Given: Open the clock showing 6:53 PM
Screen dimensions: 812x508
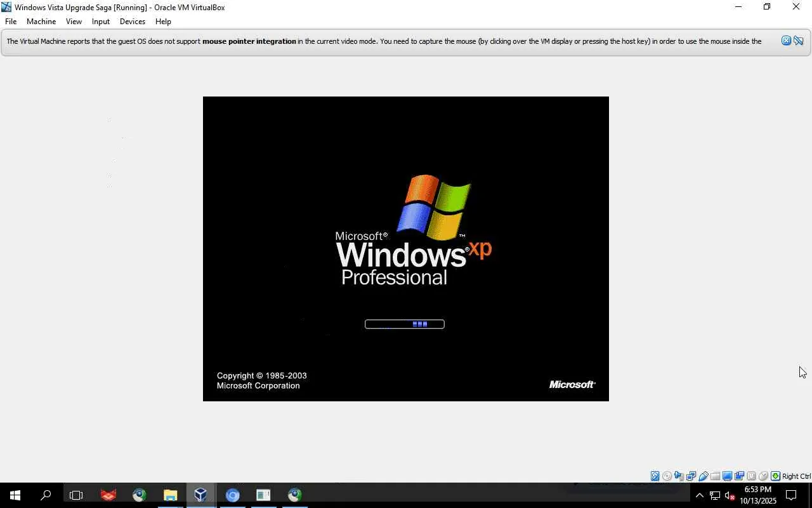Looking at the screenshot, I should (758, 495).
